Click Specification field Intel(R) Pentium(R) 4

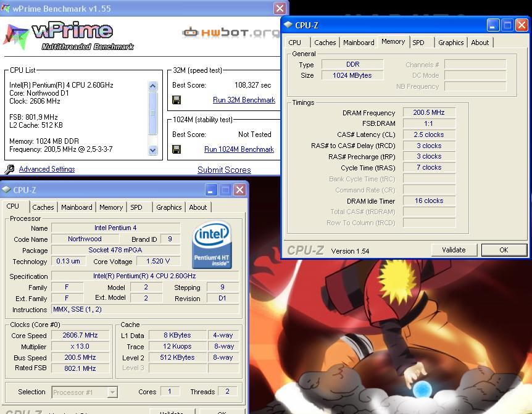click(x=145, y=276)
